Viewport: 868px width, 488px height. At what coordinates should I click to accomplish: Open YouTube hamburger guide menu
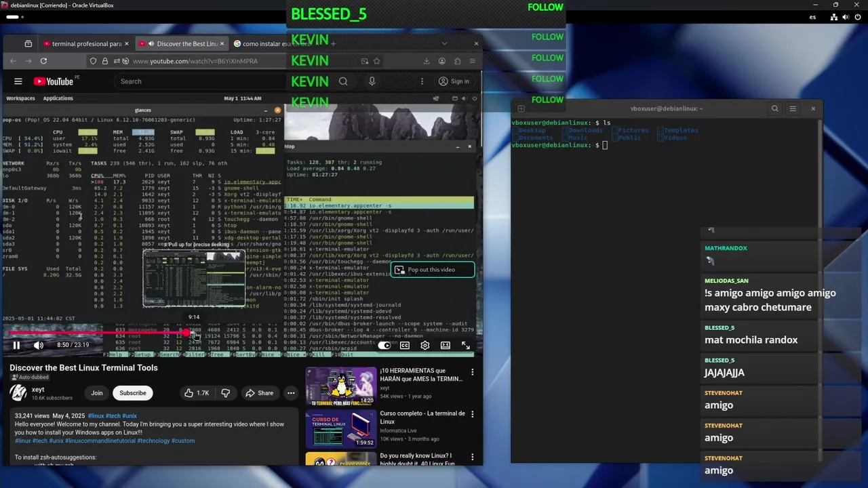point(18,81)
